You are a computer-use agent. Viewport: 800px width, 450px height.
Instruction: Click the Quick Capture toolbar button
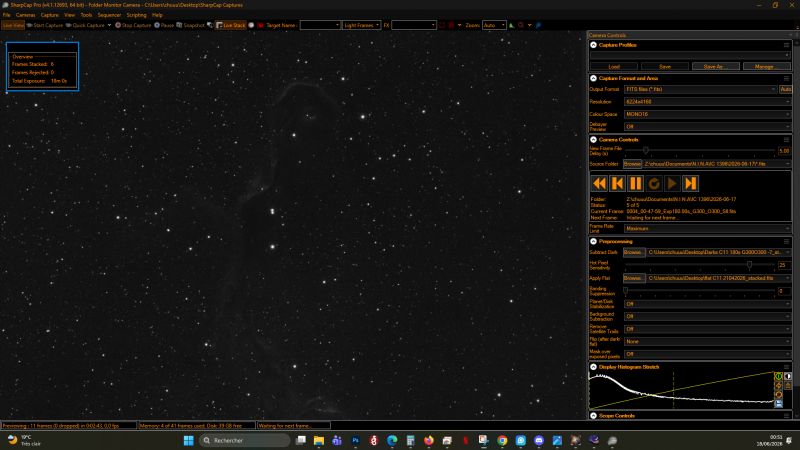85,25
